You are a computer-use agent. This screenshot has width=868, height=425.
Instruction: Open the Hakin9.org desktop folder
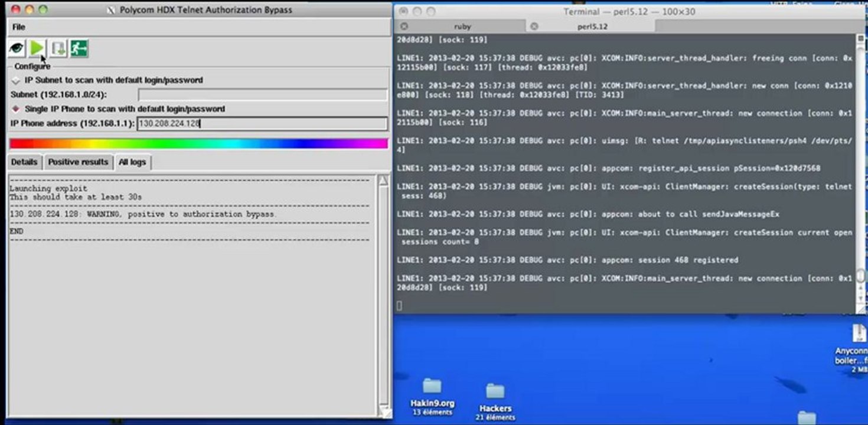tap(432, 396)
